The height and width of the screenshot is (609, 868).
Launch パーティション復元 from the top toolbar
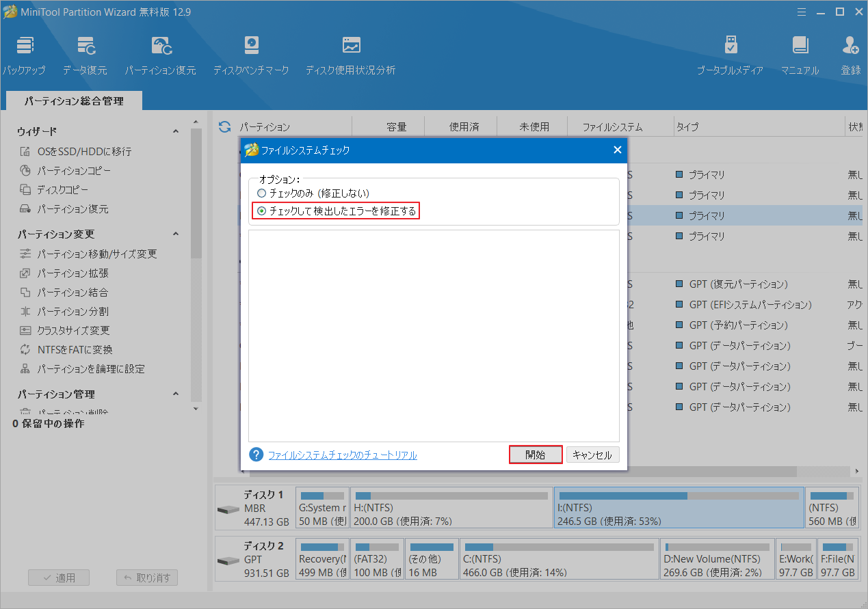161,55
